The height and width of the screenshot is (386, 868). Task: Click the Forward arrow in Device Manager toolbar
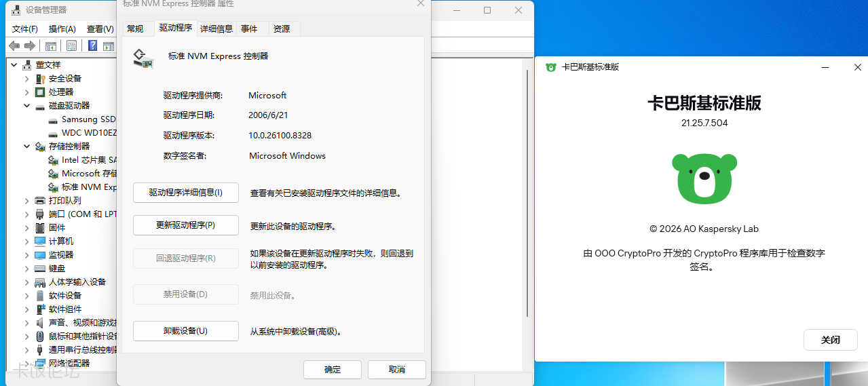[x=29, y=45]
